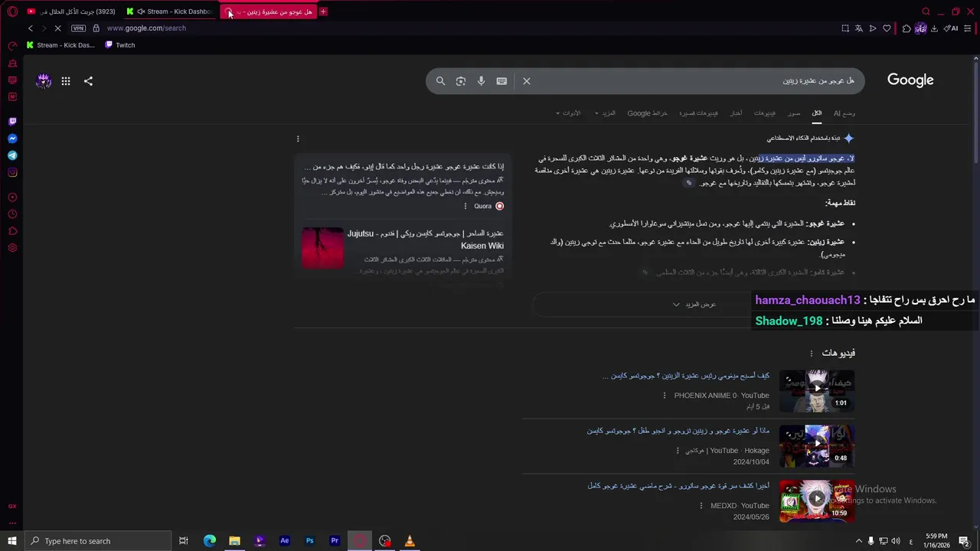Open the page translate icon
The height and width of the screenshot is (551, 980).
859,28
